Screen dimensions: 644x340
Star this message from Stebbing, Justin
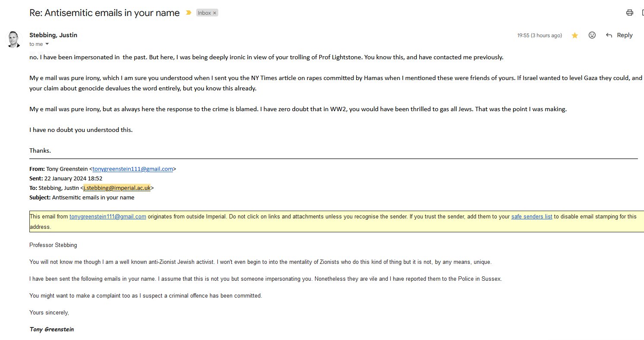(575, 35)
